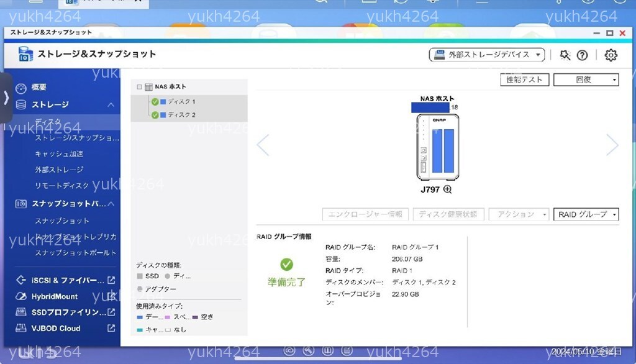636x364 pixels.
Task: Click the wand-and-gear tool icon in header
Action: 565,55
